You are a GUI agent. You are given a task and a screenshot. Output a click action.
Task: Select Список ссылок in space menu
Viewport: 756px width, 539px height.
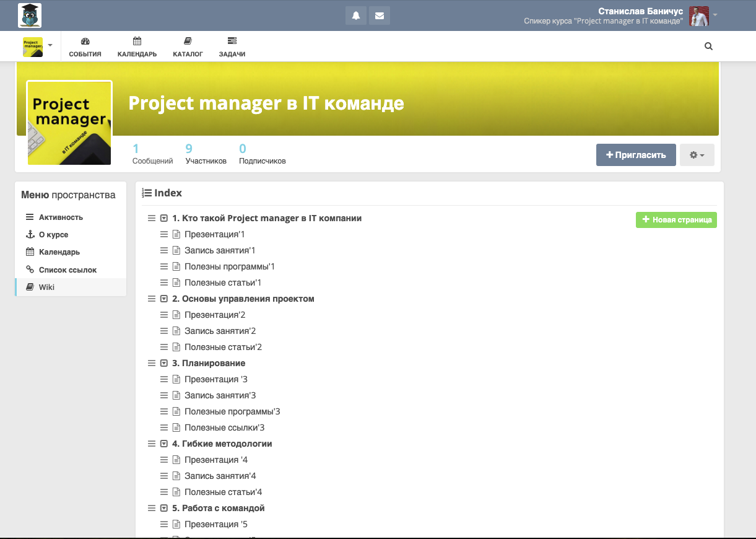click(67, 270)
